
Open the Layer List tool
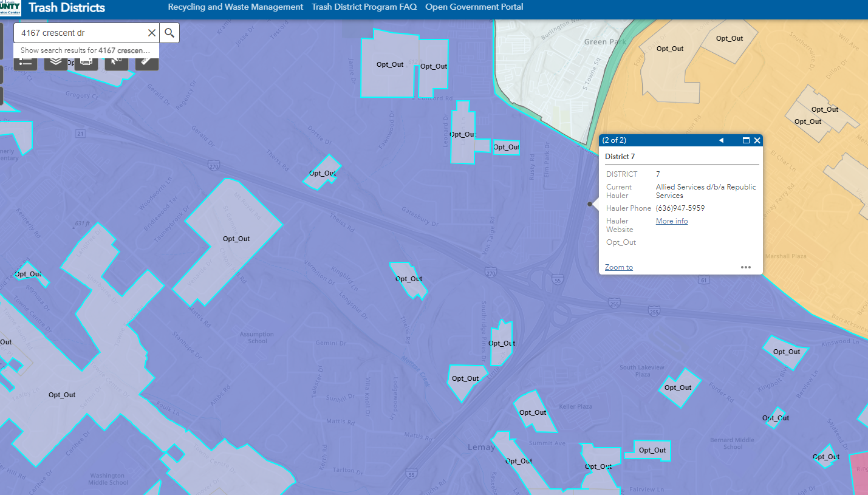coord(55,63)
